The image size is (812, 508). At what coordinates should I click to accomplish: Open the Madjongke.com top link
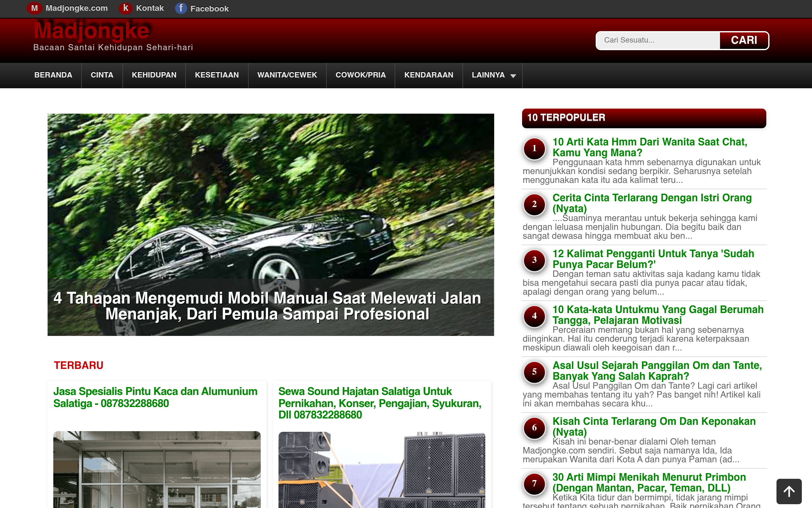pos(76,8)
